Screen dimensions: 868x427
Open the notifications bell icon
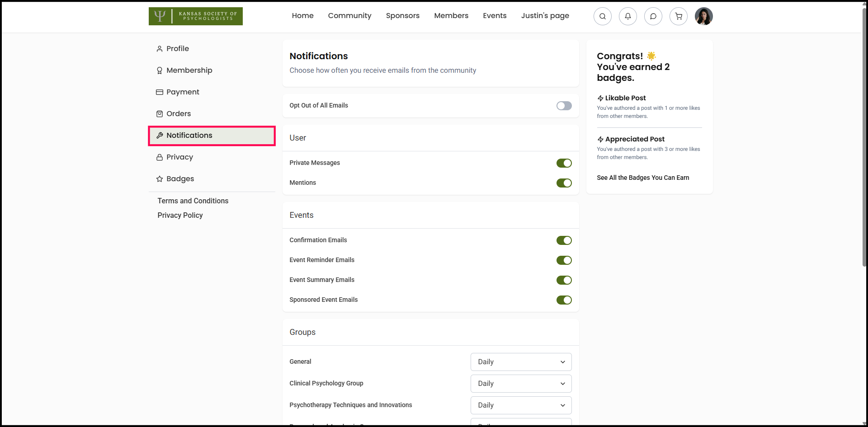point(627,16)
